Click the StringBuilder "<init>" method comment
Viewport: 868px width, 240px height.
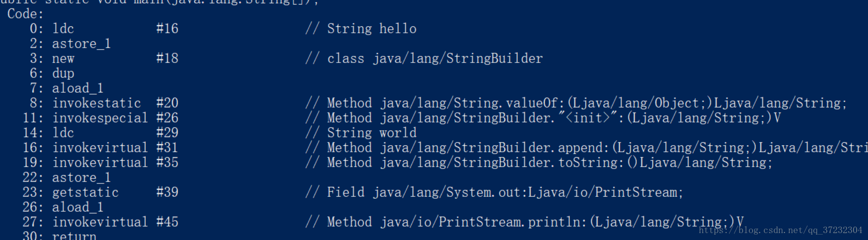[x=543, y=118]
